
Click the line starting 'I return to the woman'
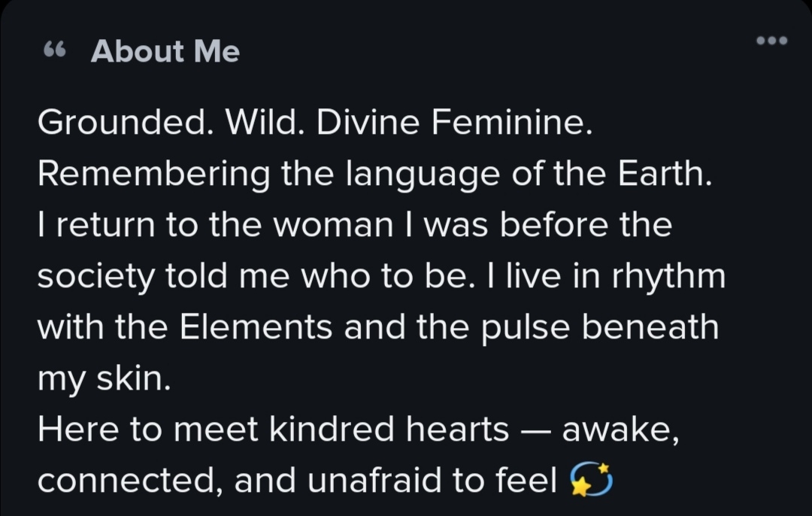coord(354,226)
